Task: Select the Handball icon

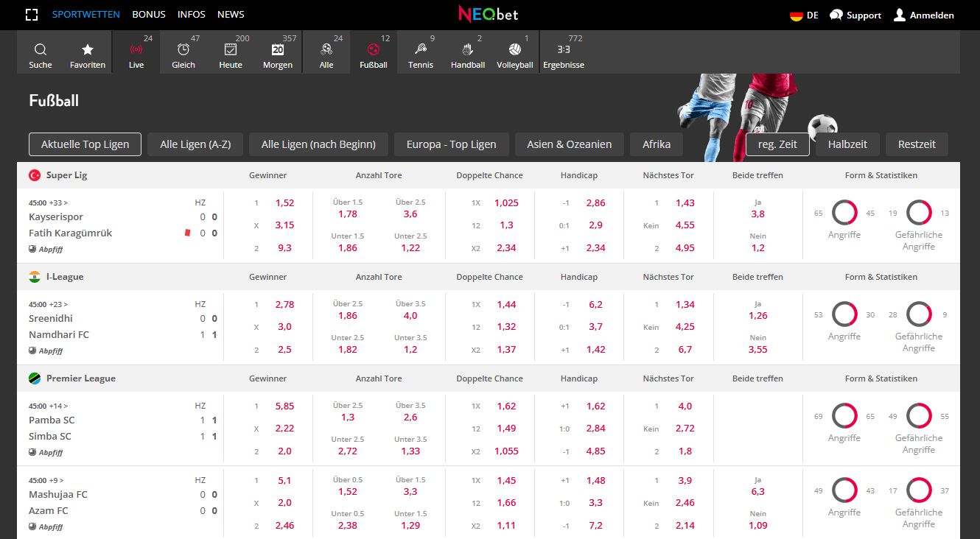Action: click(x=468, y=49)
